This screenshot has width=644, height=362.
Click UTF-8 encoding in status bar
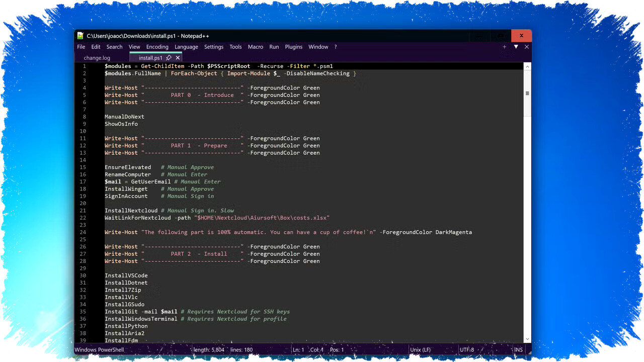click(466, 350)
